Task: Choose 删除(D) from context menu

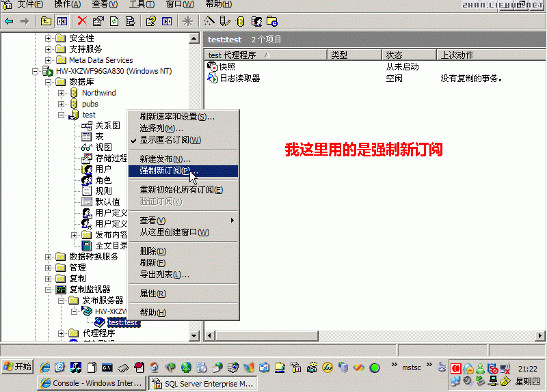Action: 183,251
